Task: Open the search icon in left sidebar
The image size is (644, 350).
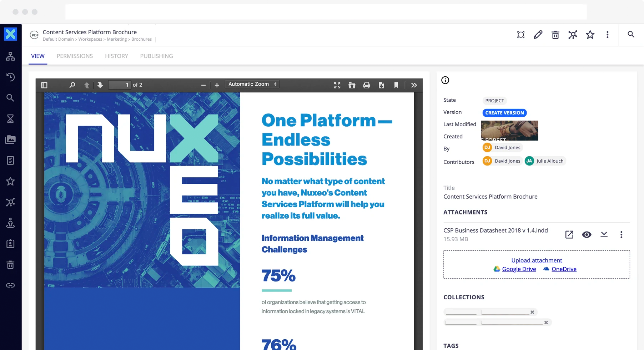Action: (x=10, y=98)
